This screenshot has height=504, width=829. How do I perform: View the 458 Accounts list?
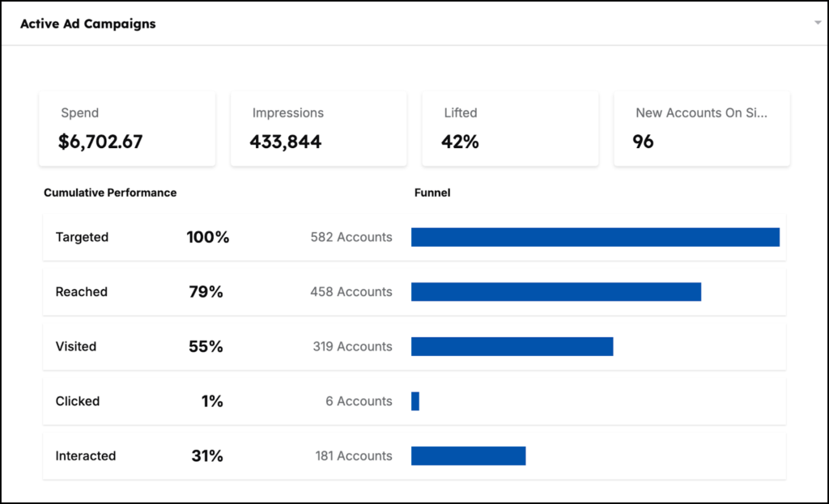pyautogui.click(x=351, y=292)
